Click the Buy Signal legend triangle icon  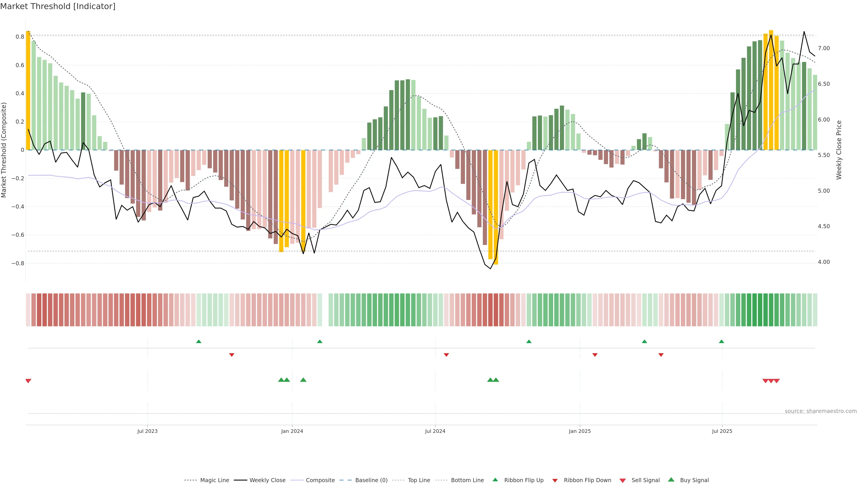click(671, 480)
